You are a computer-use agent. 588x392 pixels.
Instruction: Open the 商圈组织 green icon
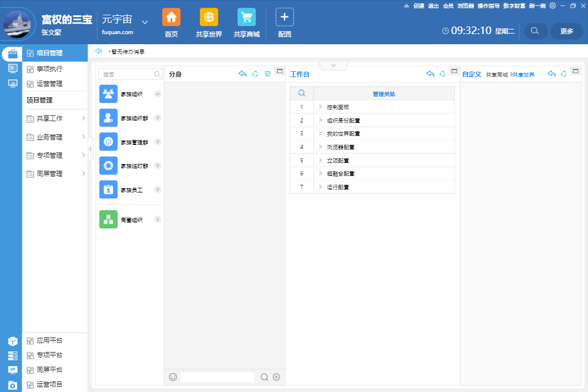click(x=109, y=220)
